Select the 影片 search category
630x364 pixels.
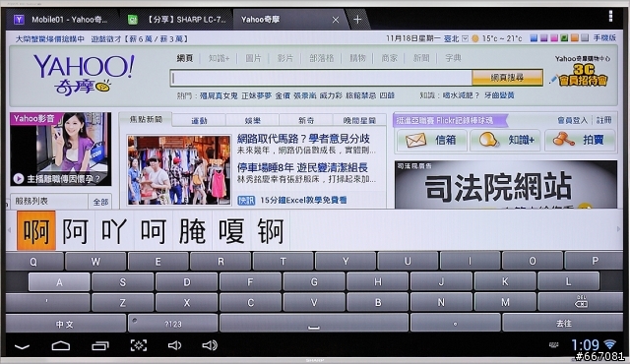(x=285, y=58)
